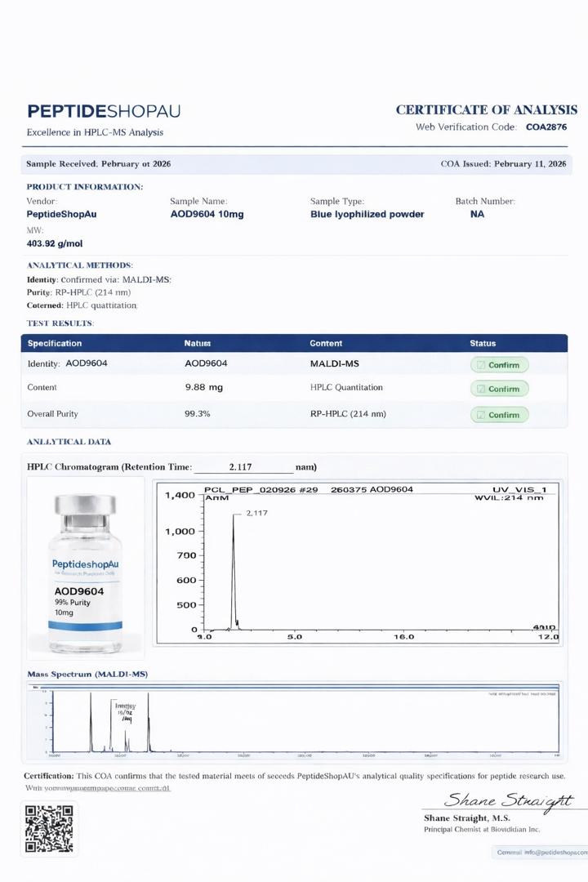This screenshot has height=882, width=588.
Task: Click the Shane Straight signature
Action: click(509, 800)
